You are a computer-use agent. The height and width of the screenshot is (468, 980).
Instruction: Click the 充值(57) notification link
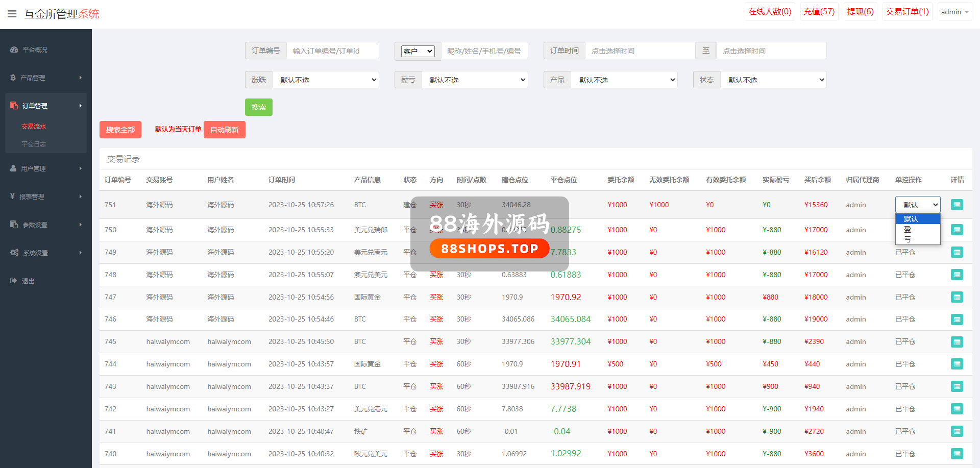819,12
